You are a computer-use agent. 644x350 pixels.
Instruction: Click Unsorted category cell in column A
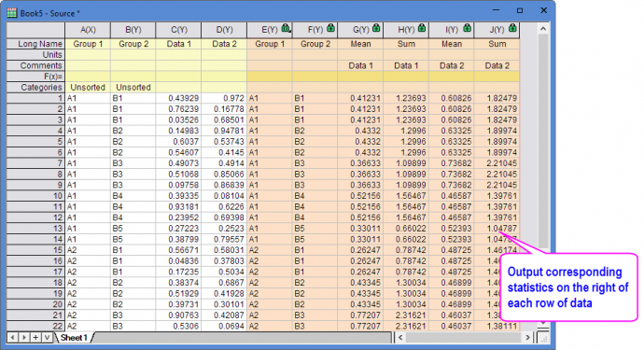point(88,87)
